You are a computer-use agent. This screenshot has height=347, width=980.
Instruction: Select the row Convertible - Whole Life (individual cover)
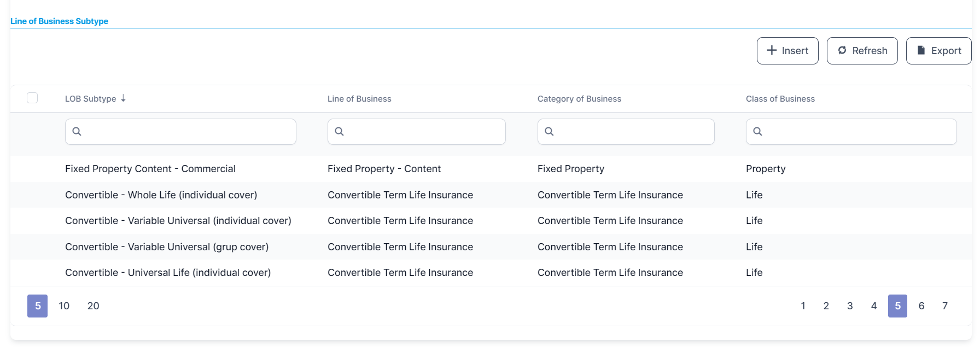(161, 195)
